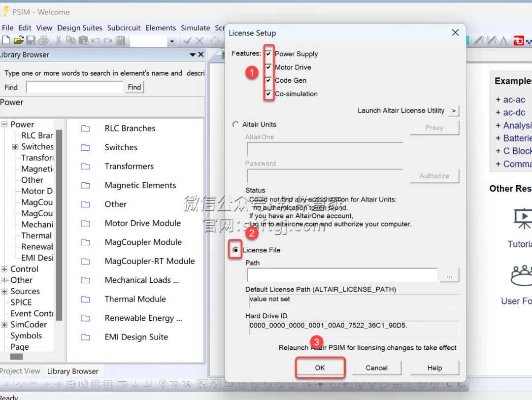The image size is (532, 400).
Task: Click the Paste toolbar icon
Action: (x=83, y=40)
